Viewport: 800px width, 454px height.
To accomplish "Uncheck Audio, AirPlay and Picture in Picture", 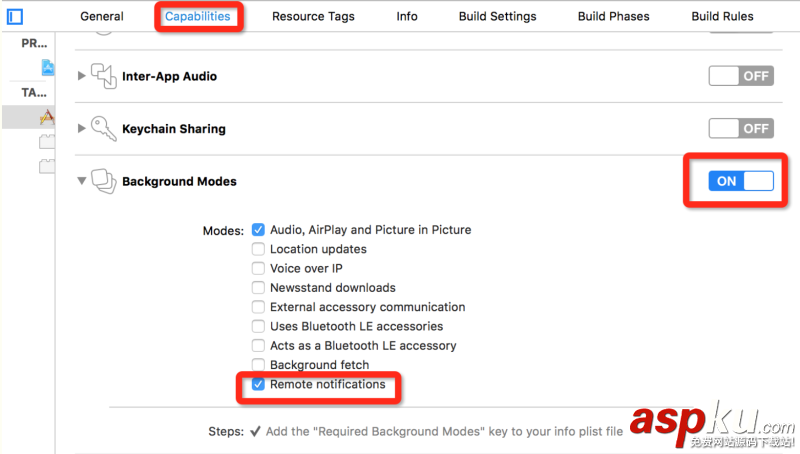I will (x=259, y=230).
